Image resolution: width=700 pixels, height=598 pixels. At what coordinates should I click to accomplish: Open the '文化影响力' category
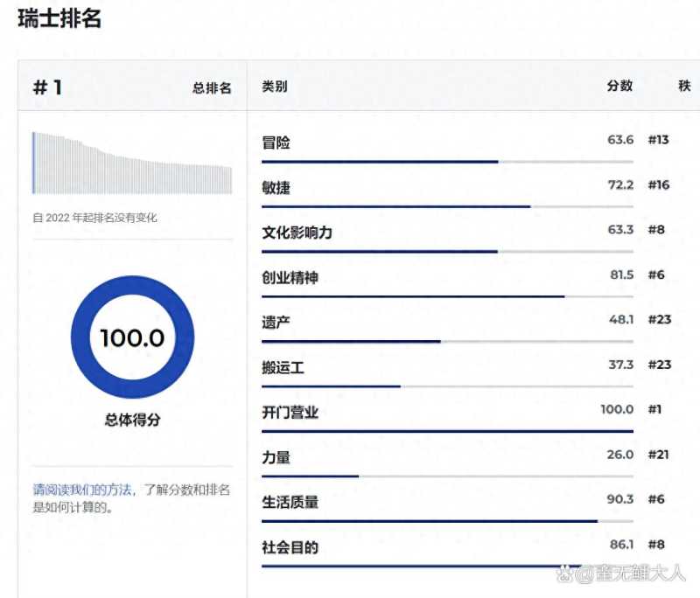297,233
